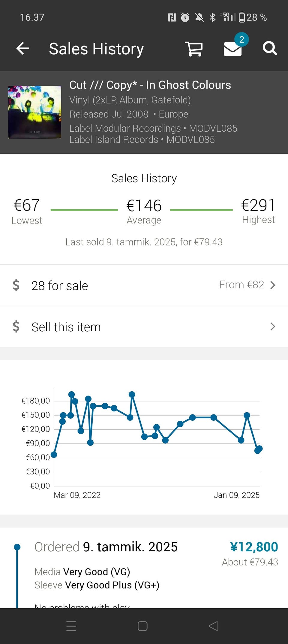Select the Sell this item row
Viewport: 288px width, 644px height.
66,327
